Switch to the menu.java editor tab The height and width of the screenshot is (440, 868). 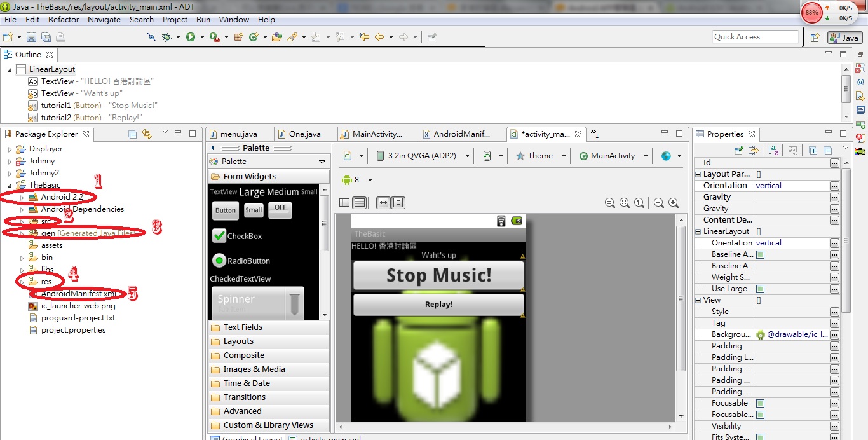(239, 134)
